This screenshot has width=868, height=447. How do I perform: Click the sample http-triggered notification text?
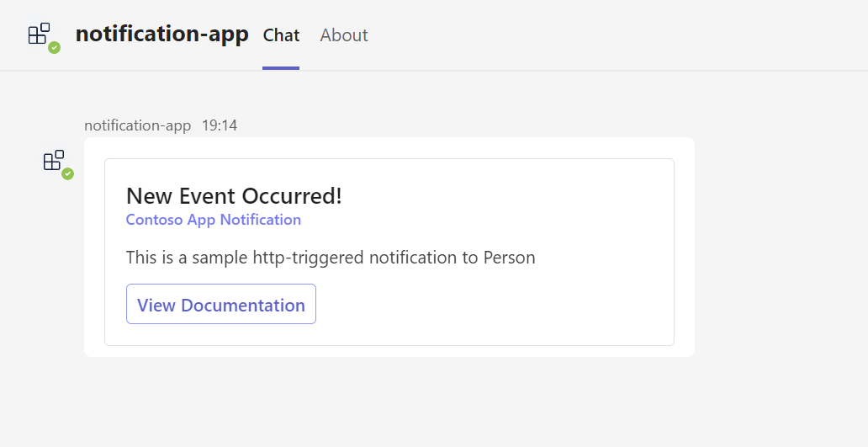[331, 257]
